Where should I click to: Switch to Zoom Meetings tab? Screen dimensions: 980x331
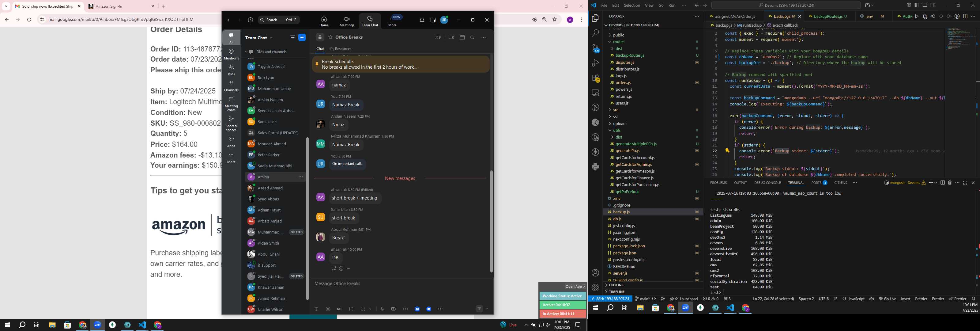(347, 21)
